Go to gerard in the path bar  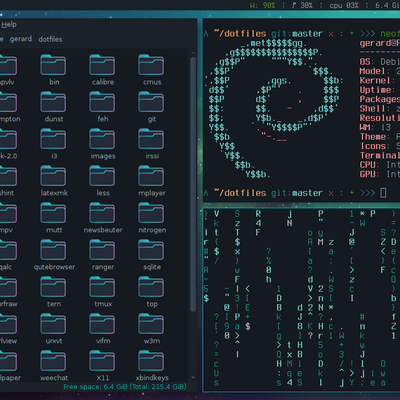click(21, 39)
